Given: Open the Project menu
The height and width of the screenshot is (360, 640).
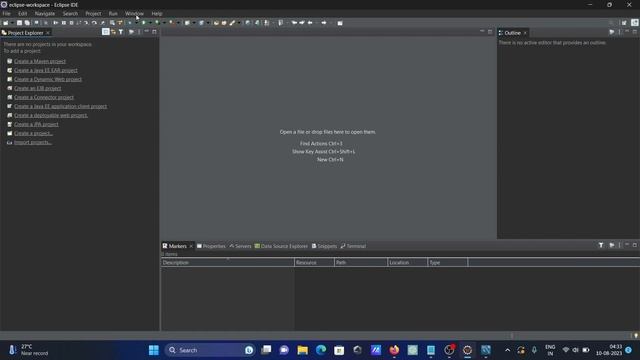Looking at the screenshot, I should click(93, 13).
